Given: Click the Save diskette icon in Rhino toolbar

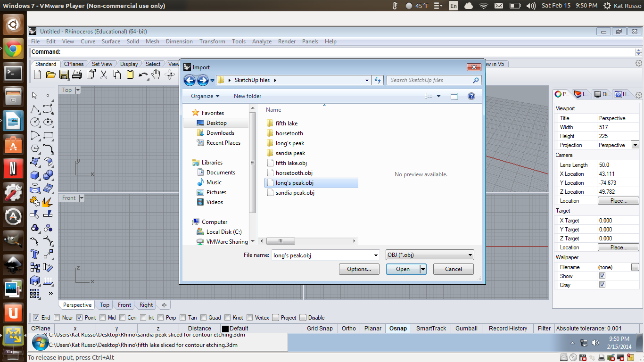Looking at the screenshot, I should coord(64,74).
